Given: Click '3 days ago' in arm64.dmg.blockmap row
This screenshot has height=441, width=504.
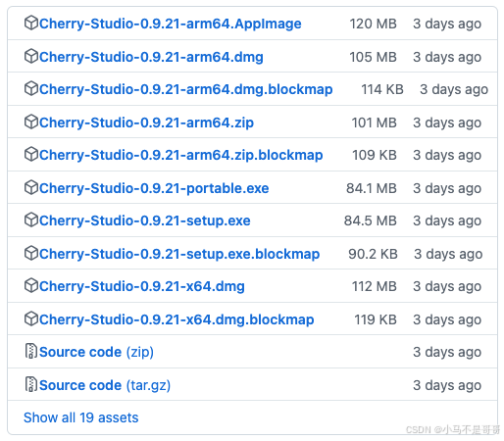Looking at the screenshot, I should 454,89.
